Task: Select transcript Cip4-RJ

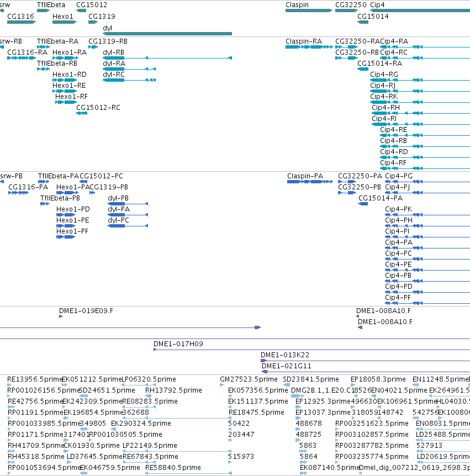Action: [420, 91]
